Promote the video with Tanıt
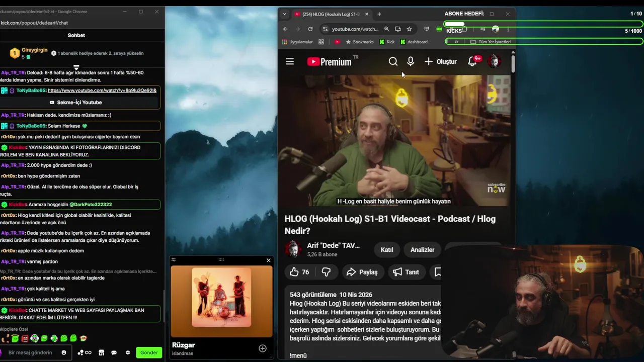Image resolution: width=644 pixels, height=362 pixels. click(x=406, y=272)
